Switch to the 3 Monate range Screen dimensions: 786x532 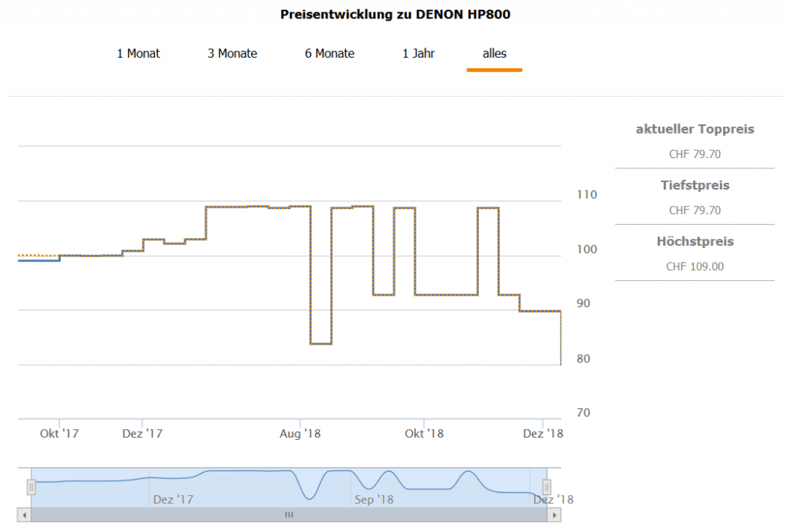click(x=232, y=54)
